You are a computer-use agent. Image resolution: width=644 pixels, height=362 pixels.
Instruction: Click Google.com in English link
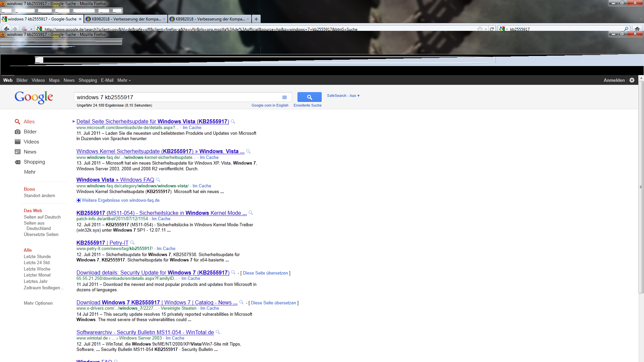[x=270, y=106]
